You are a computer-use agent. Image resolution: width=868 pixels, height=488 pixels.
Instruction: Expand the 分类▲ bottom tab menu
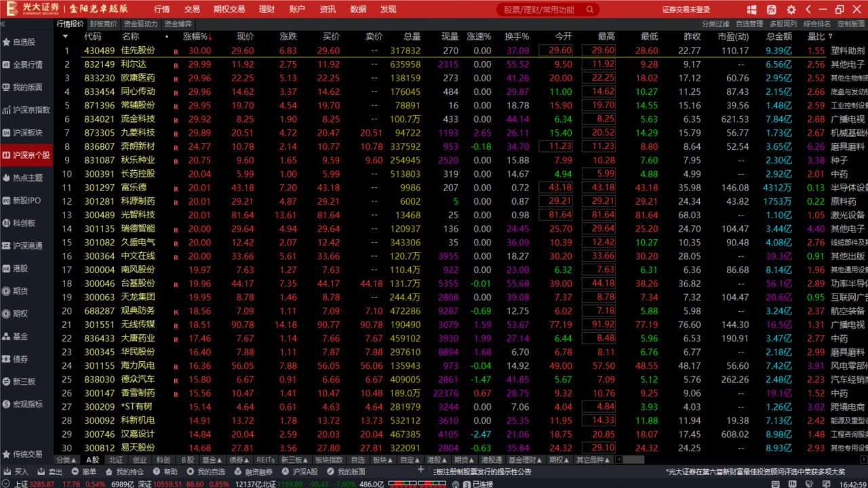(x=67, y=460)
